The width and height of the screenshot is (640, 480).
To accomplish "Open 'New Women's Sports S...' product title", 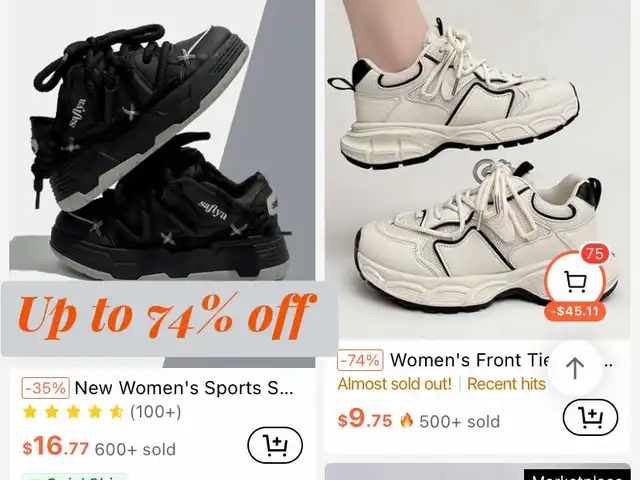I will [x=184, y=388].
